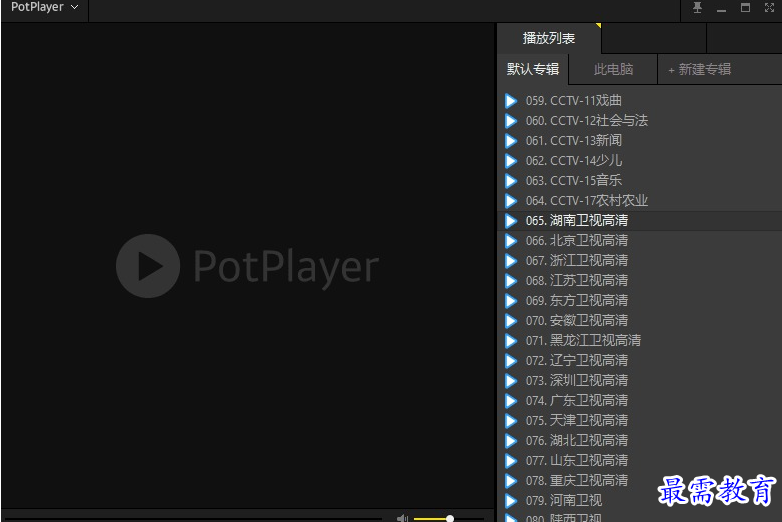This screenshot has width=782, height=522.
Task: Click the play icon beside 073. 深圳卫视高清
Action: tap(511, 380)
